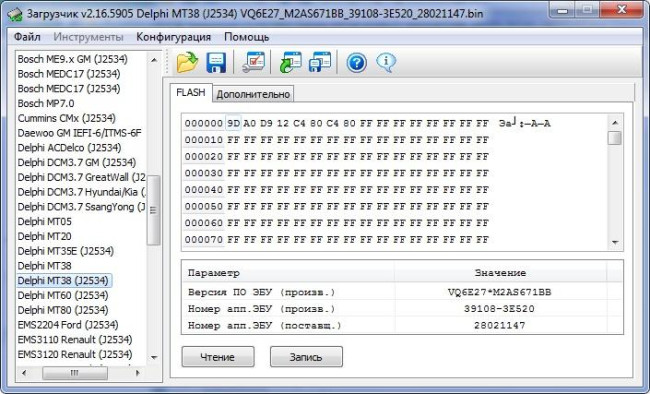Select the highlighted Delphi MT38 (J2534) entry

pos(64,281)
